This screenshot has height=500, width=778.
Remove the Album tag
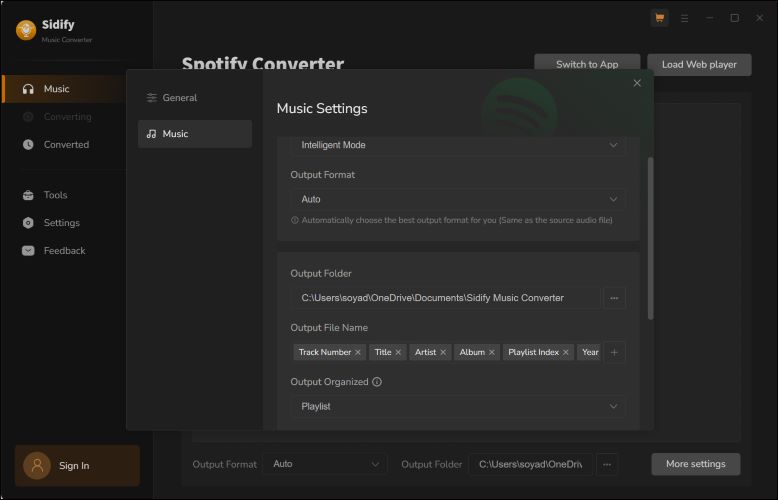(x=492, y=352)
